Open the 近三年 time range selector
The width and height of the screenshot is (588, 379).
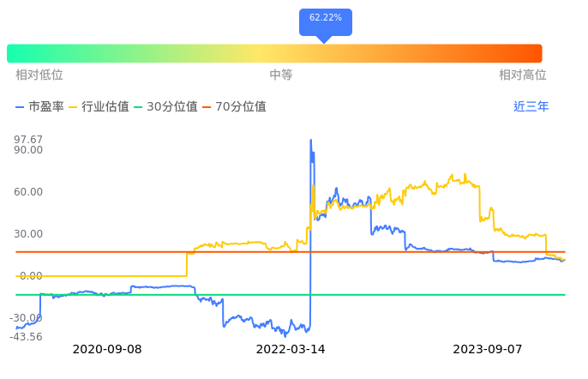(x=531, y=107)
